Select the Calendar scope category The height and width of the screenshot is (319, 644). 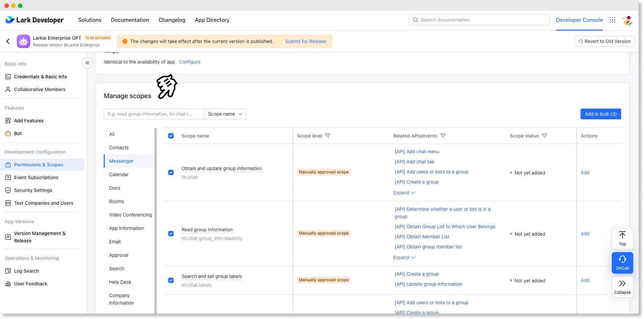click(119, 174)
